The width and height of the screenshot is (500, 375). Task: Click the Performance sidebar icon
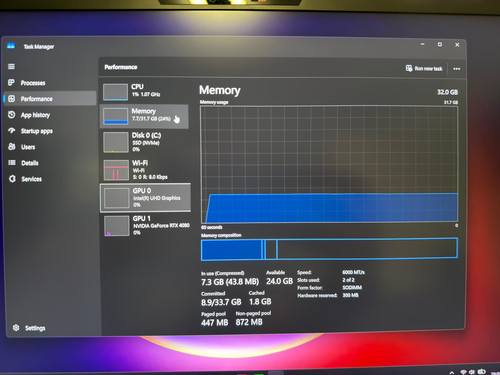(x=11, y=99)
